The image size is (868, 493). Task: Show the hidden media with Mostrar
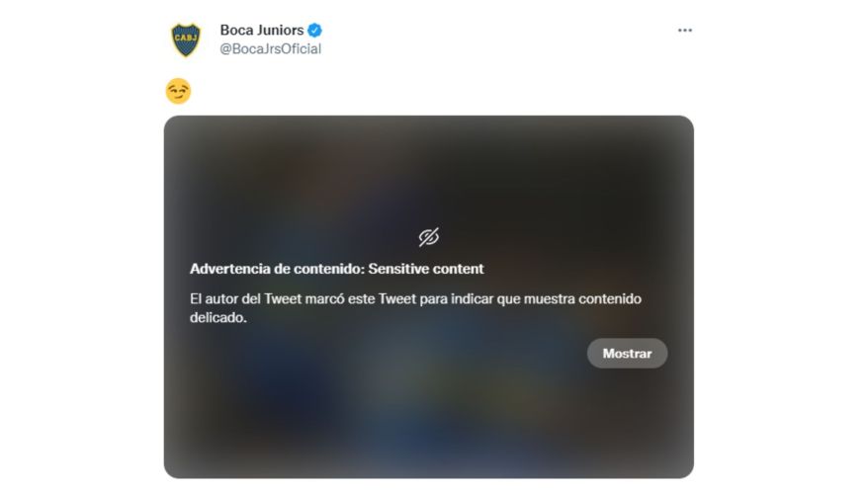pyautogui.click(x=627, y=353)
